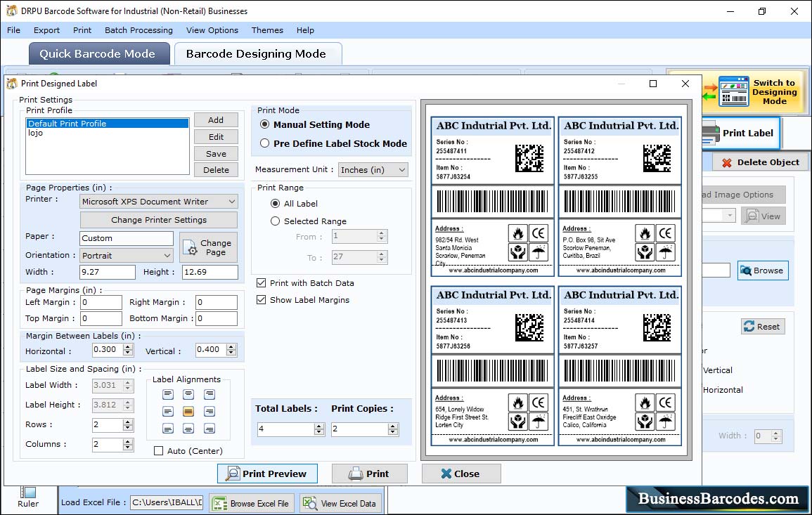
Task: Select top-center label alignment icon
Action: (x=188, y=394)
